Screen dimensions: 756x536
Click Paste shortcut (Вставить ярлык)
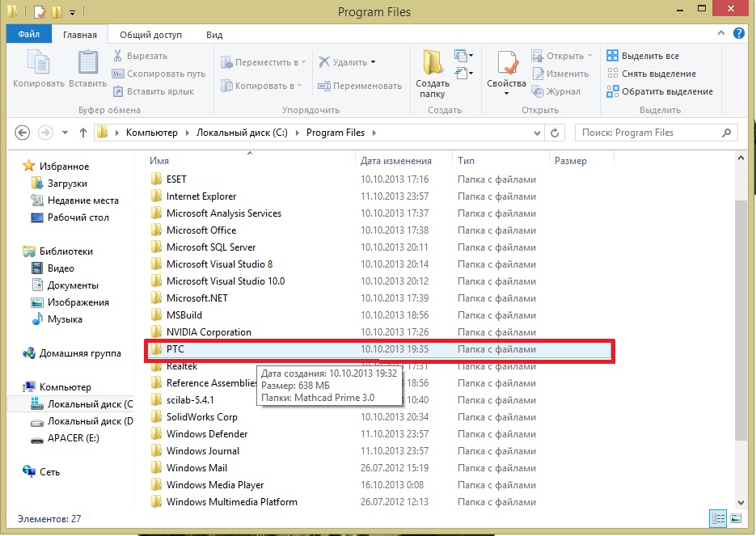pos(154,91)
